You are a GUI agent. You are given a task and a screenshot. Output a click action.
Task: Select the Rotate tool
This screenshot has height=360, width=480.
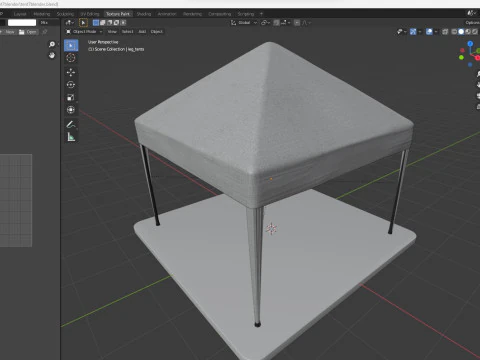pyautogui.click(x=71, y=85)
